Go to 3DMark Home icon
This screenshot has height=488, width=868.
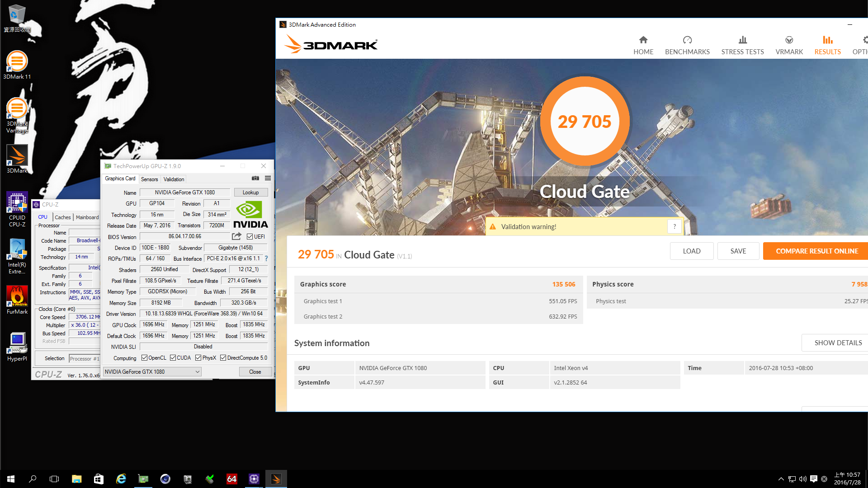643,46
